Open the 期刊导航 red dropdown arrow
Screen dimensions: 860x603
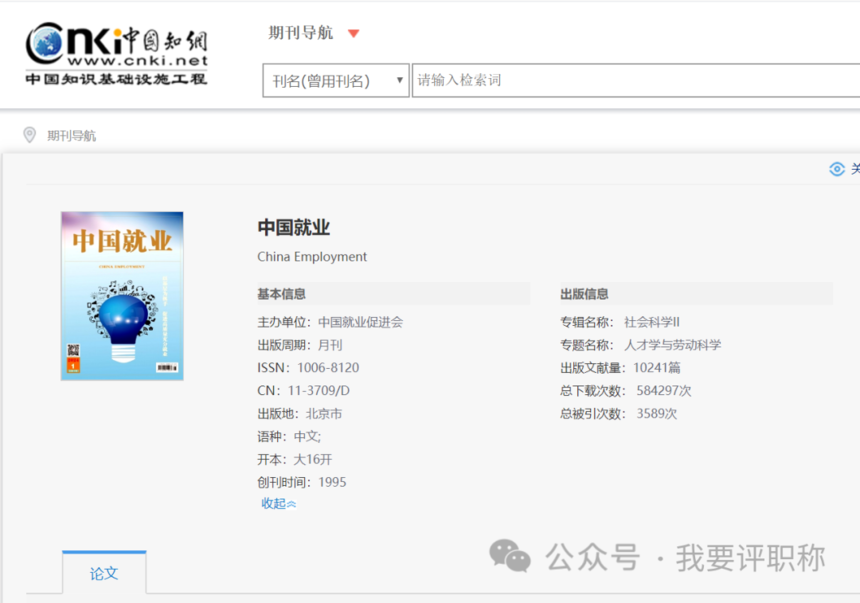pos(354,33)
